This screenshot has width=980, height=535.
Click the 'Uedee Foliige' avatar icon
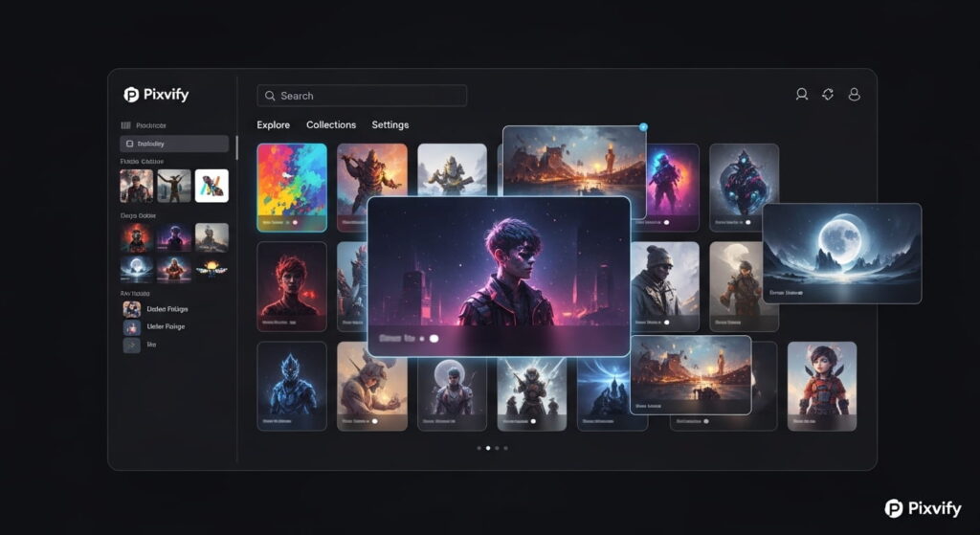coord(131,309)
